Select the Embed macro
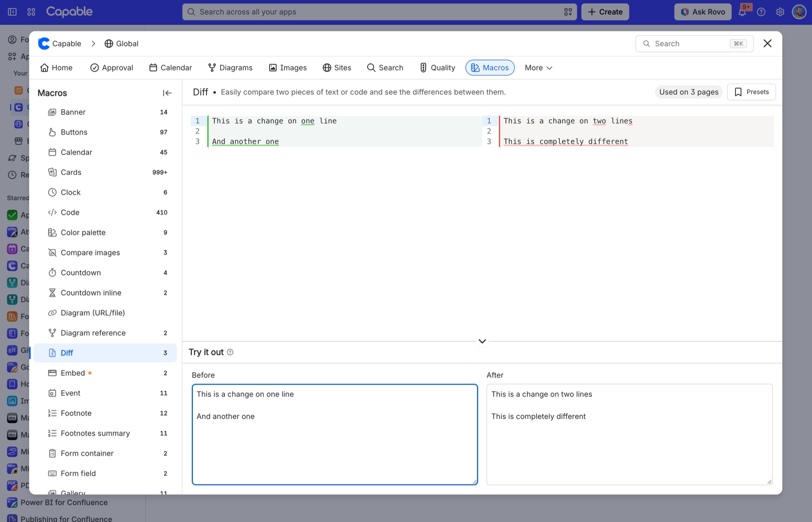This screenshot has height=522, width=812. pos(105,373)
